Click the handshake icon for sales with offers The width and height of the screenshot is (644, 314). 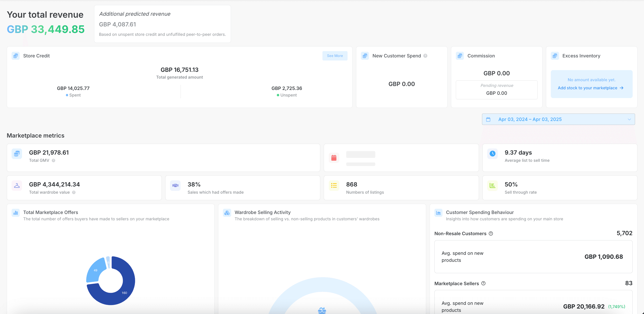coord(175,186)
